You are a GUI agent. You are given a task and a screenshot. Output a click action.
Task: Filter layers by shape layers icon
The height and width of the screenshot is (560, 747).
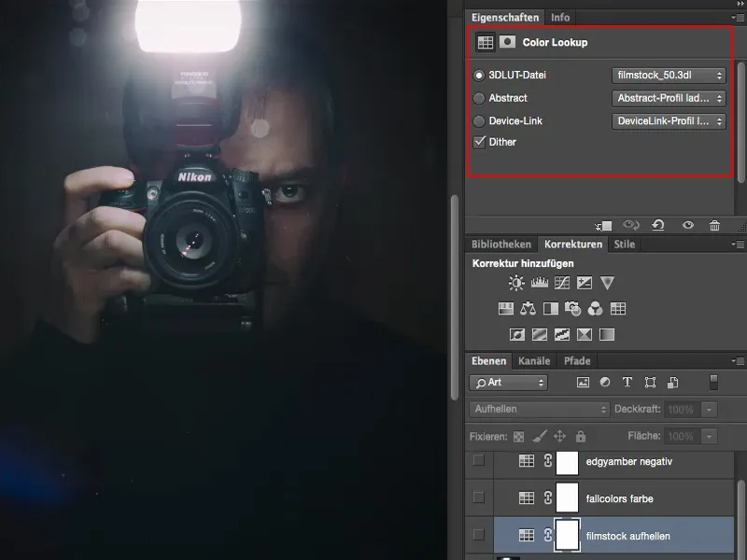click(x=650, y=383)
